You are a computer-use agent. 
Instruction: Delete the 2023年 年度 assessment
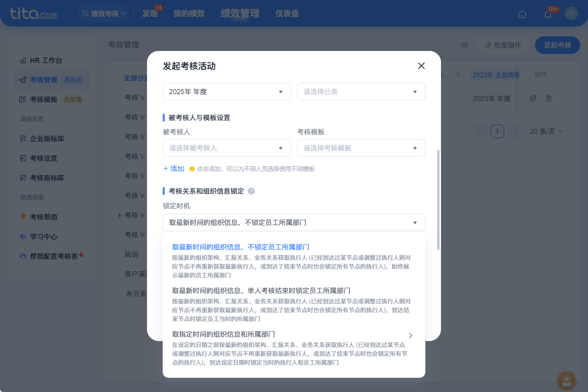pos(549,98)
